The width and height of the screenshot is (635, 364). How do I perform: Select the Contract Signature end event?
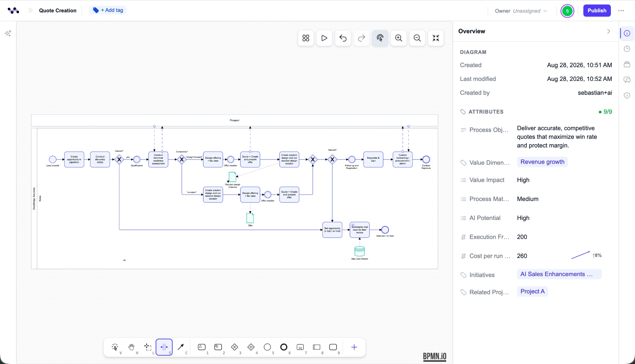pyautogui.click(x=426, y=159)
